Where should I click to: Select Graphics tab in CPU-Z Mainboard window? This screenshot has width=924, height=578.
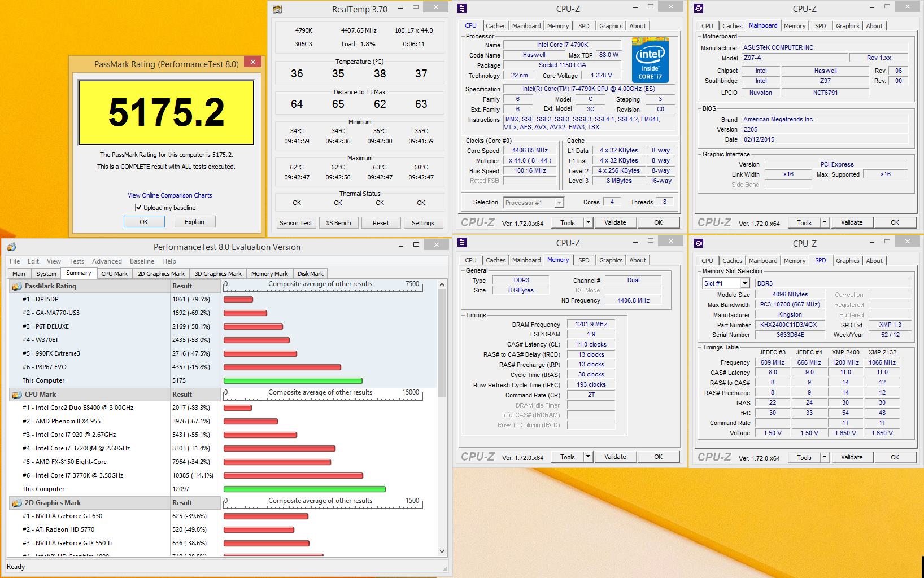847,26
